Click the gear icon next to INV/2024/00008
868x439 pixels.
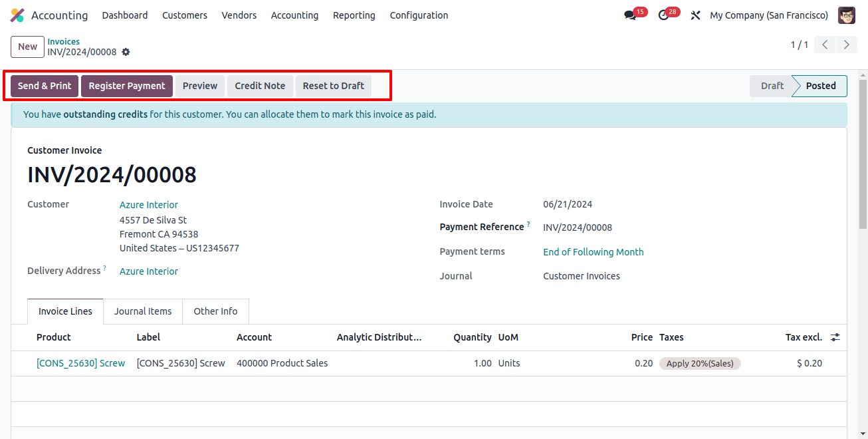pyautogui.click(x=126, y=52)
